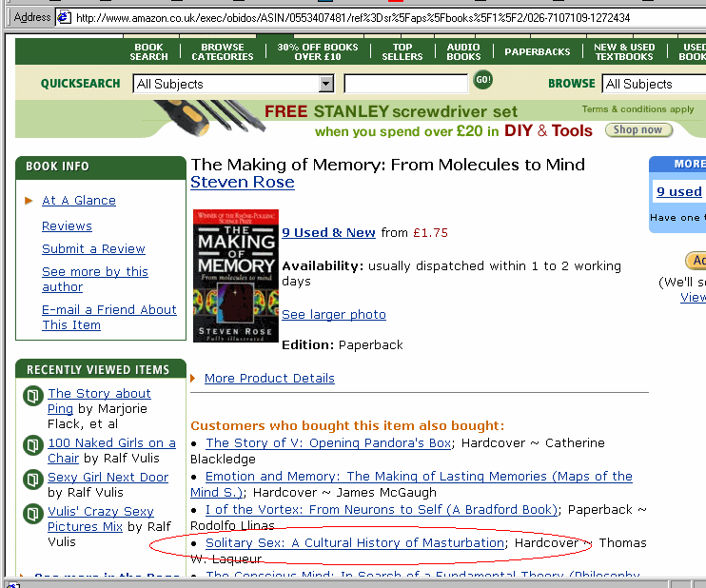The image size is (706, 588).
Task: Click The Making of Memory cover thumbnail
Action: pyautogui.click(x=235, y=276)
